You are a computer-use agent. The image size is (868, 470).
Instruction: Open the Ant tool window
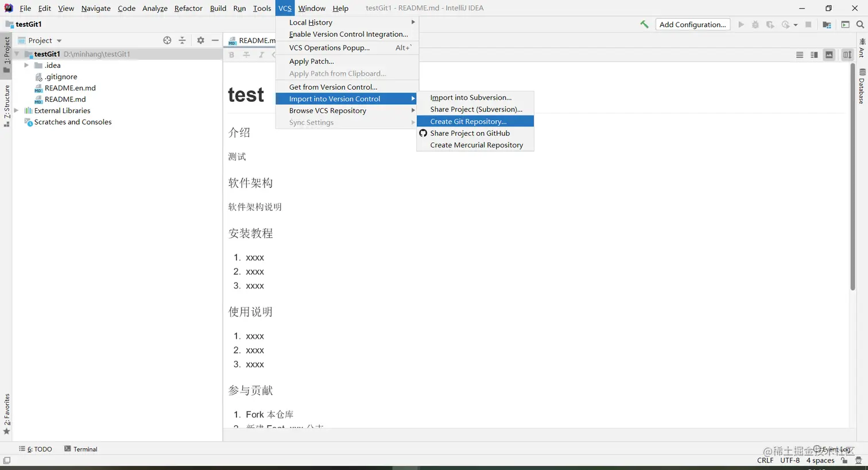click(x=862, y=47)
